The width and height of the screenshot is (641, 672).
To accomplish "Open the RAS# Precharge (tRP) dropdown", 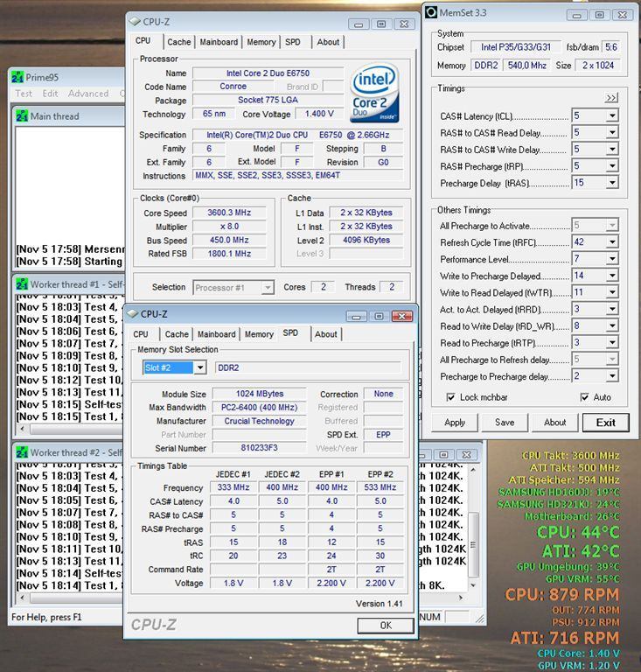I will click(x=612, y=166).
